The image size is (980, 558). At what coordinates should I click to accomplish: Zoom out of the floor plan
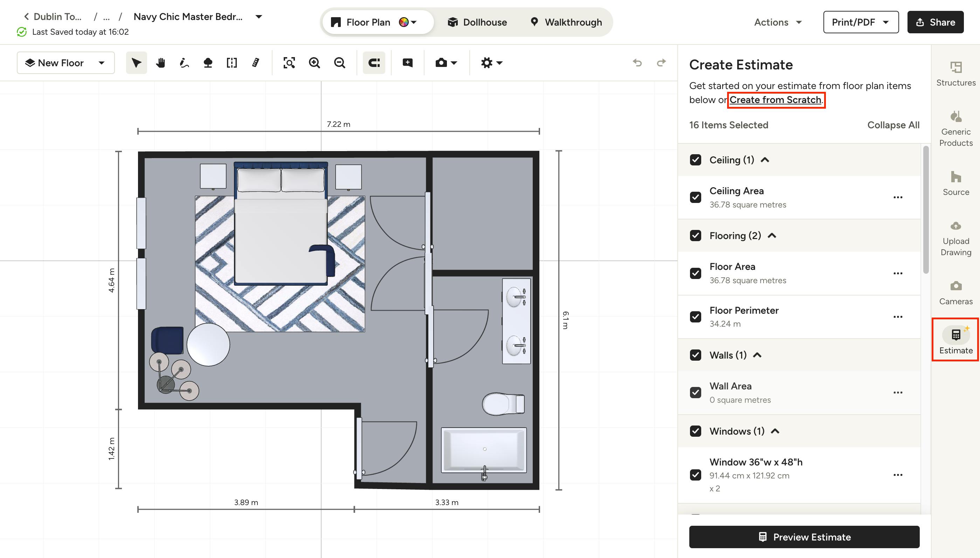(340, 63)
